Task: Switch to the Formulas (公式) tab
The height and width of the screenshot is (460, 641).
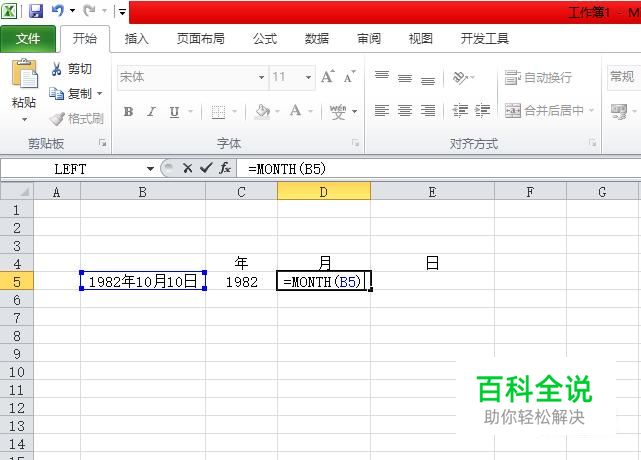Action: (264, 39)
